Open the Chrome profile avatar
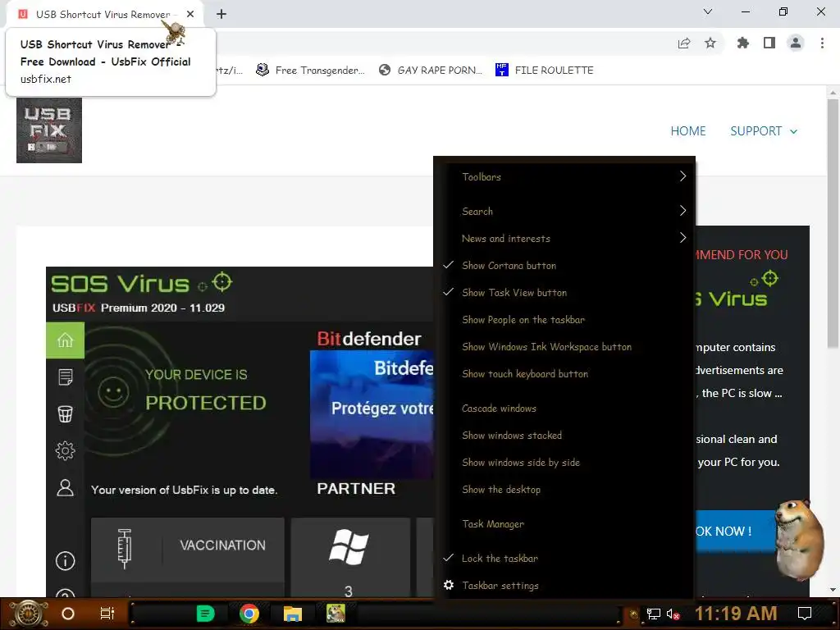 tap(796, 43)
